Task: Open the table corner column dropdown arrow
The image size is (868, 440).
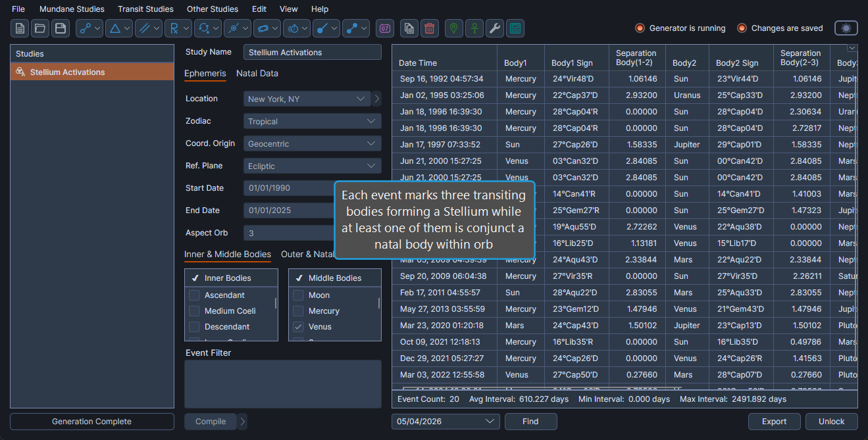Action: point(852,48)
